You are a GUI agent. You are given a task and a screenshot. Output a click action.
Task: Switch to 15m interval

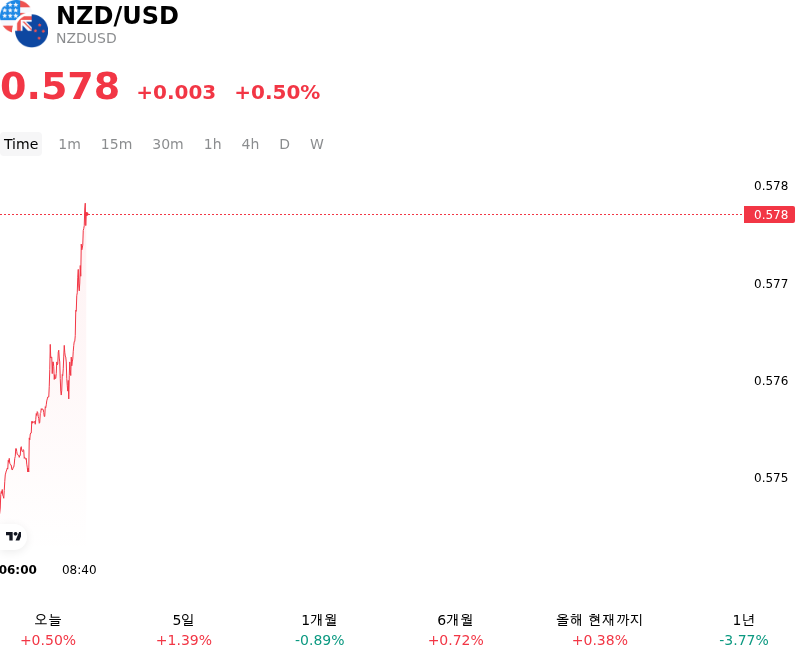116,144
